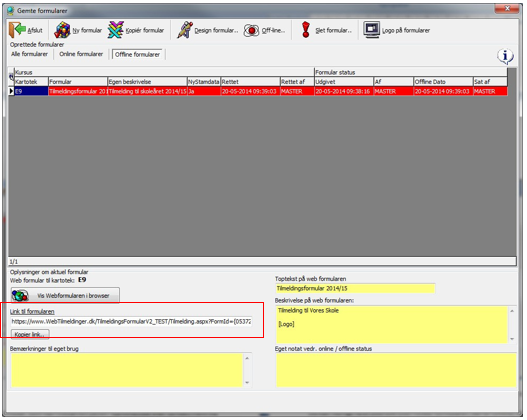
Task: Click the Off-line red dot icon
Action: pos(251,31)
